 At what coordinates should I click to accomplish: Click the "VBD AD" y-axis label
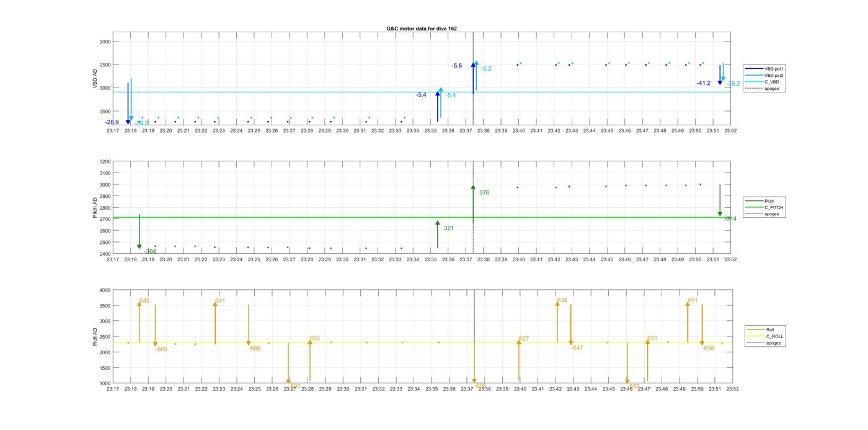[x=95, y=79]
